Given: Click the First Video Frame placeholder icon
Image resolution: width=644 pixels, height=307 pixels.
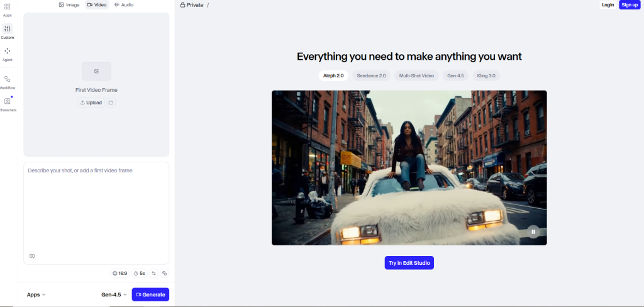Looking at the screenshot, I should (96, 71).
